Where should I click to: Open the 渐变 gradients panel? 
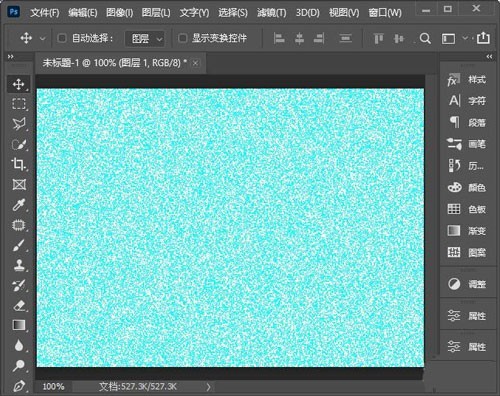point(467,231)
